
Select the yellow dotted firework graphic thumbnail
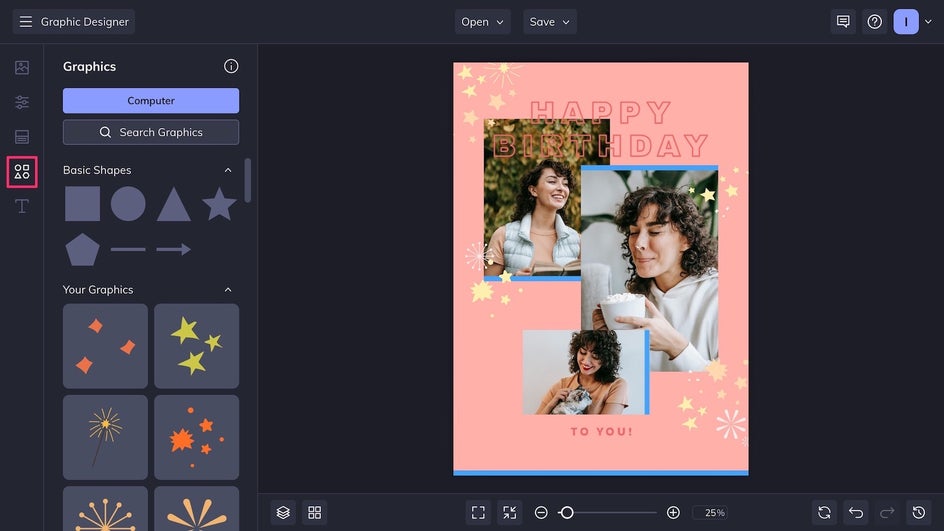105,509
